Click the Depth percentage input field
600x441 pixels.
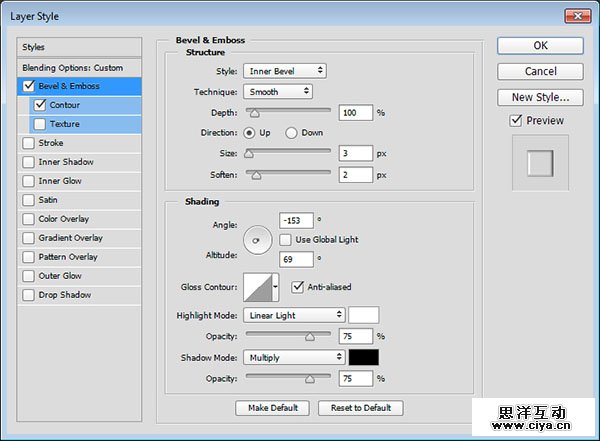(x=355, y=113)
